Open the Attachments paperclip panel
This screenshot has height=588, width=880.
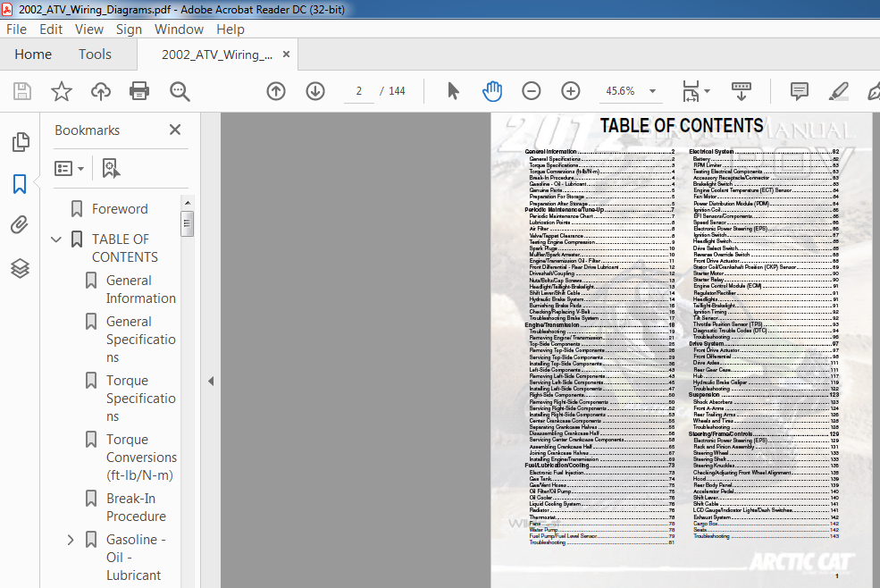(20, 224)
